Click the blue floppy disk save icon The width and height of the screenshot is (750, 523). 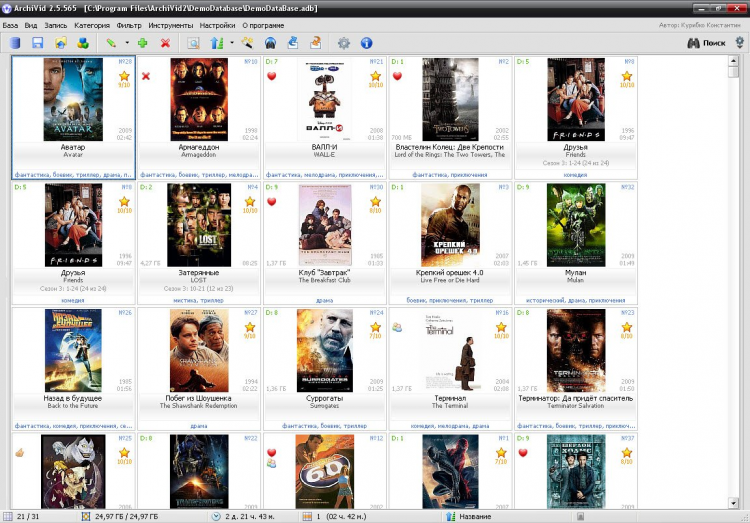(x=37, y=43)
